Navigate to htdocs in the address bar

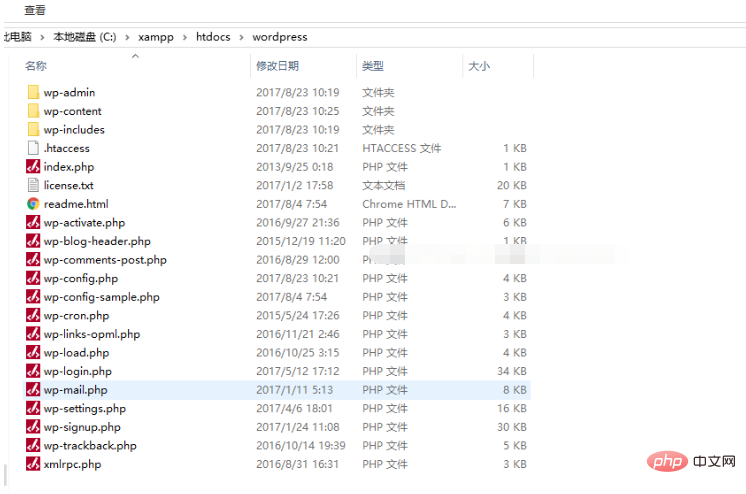tap(212, 37)
